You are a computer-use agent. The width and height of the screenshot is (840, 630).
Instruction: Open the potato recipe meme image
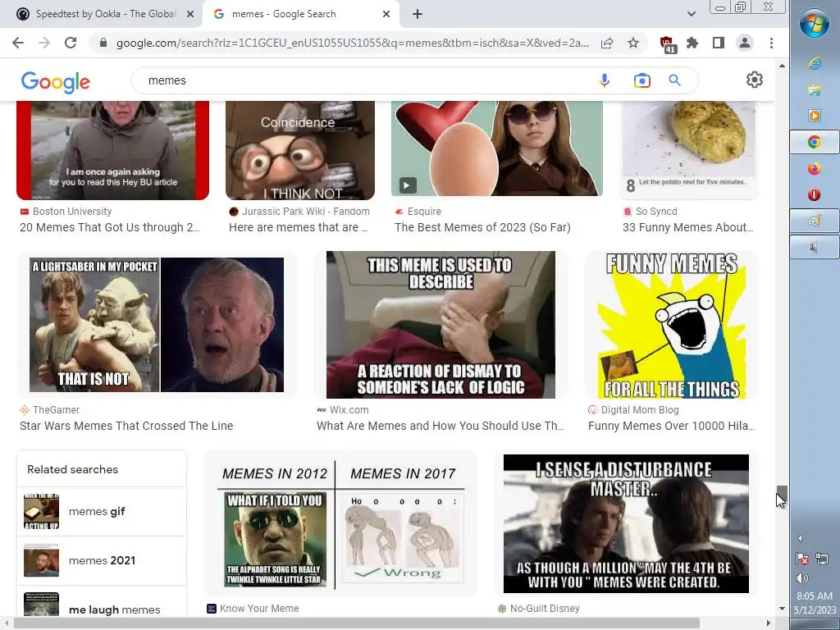(x=689, y=151)
